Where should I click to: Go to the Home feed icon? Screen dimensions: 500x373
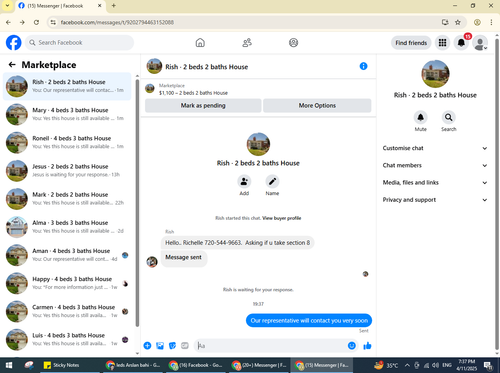pos(200,43)
